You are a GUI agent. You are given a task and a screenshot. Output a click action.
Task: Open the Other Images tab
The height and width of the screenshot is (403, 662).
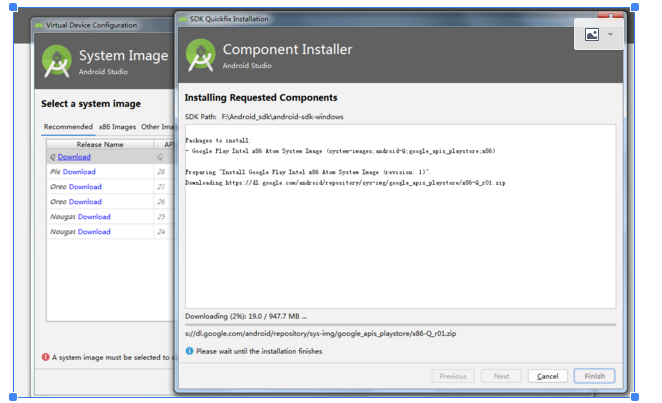(157, 127)
